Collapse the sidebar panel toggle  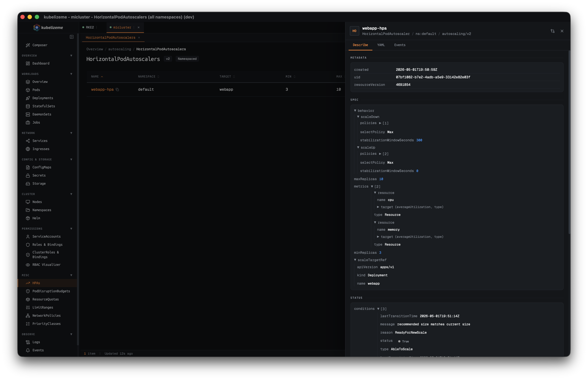[72, 37]
